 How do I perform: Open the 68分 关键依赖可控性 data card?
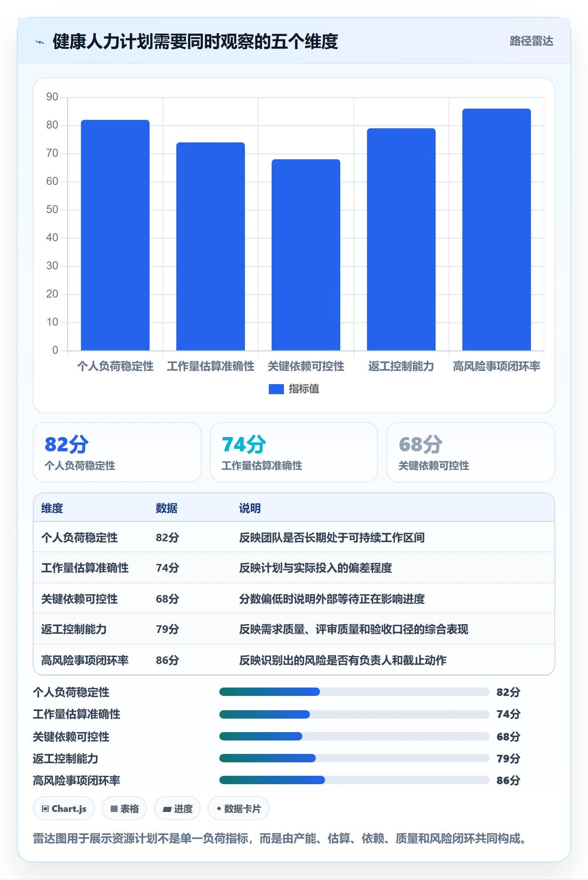pos(471,452)
